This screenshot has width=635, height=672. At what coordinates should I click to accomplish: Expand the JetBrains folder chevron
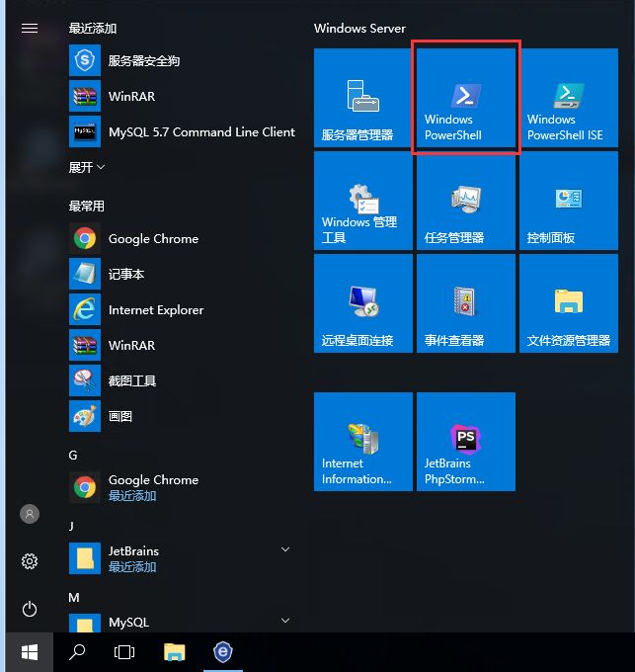click(285, 549)
